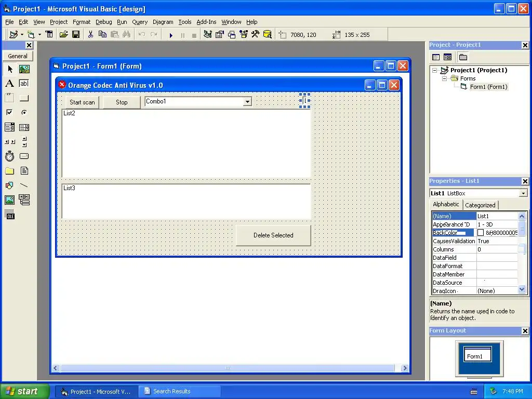Viewport: 532px width, 399px height.
Task: Click scroll-down arrow in properties list
Action: (522, 289)
